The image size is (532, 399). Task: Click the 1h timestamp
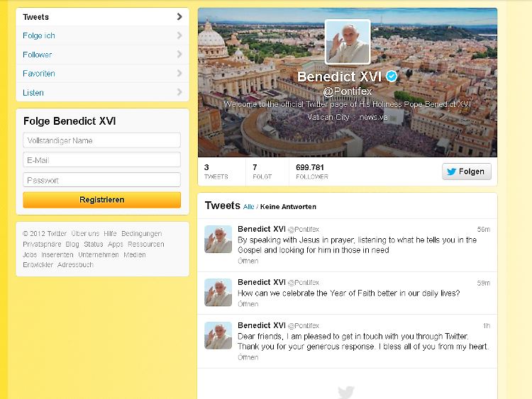(487, 326)
